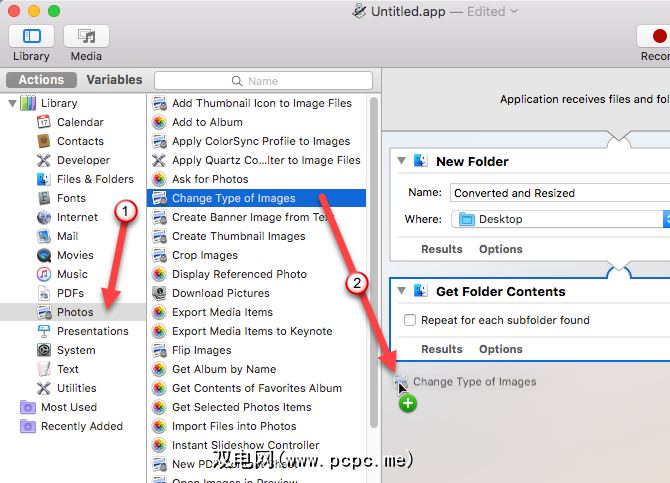Viewport: 670px width, 483px height.
Task: Select Apply ColorSync Profile to Images
Action: tap(256, 141)
